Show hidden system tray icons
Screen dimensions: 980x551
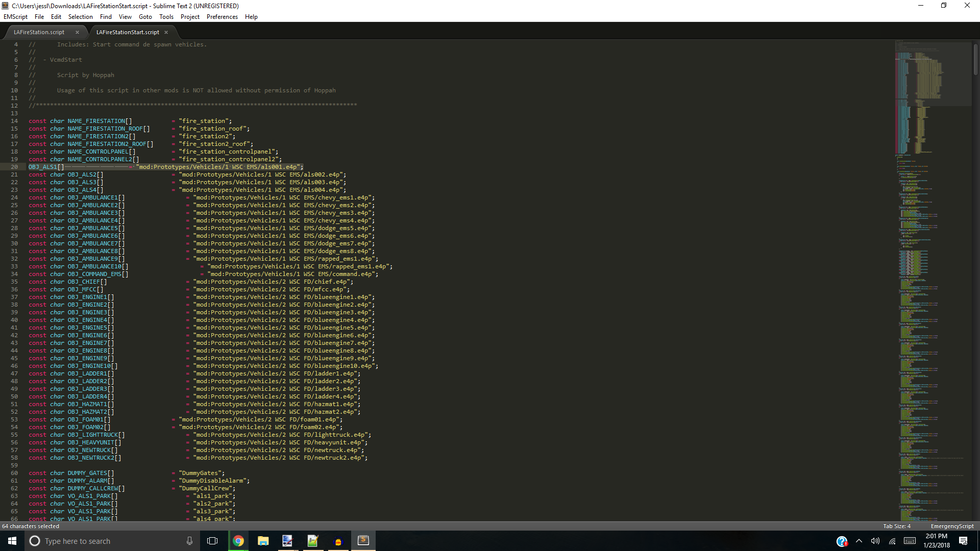(859, 541)
